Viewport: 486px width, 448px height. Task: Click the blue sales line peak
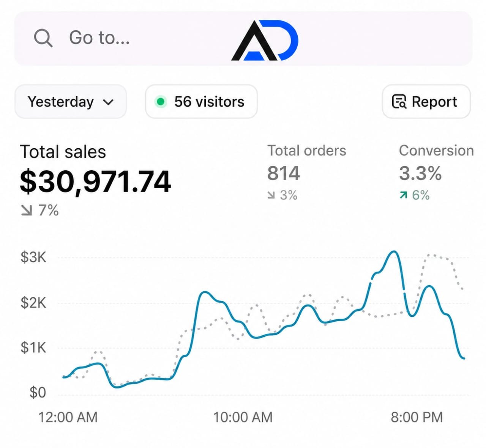[394, 252]
